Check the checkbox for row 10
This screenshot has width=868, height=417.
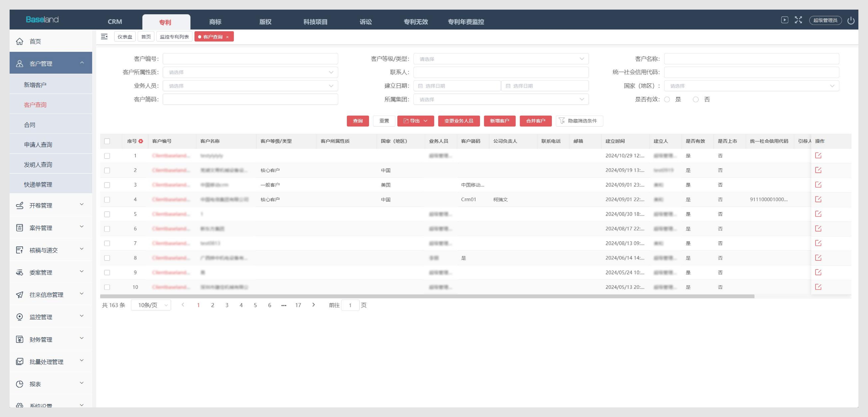pos(107,287)
